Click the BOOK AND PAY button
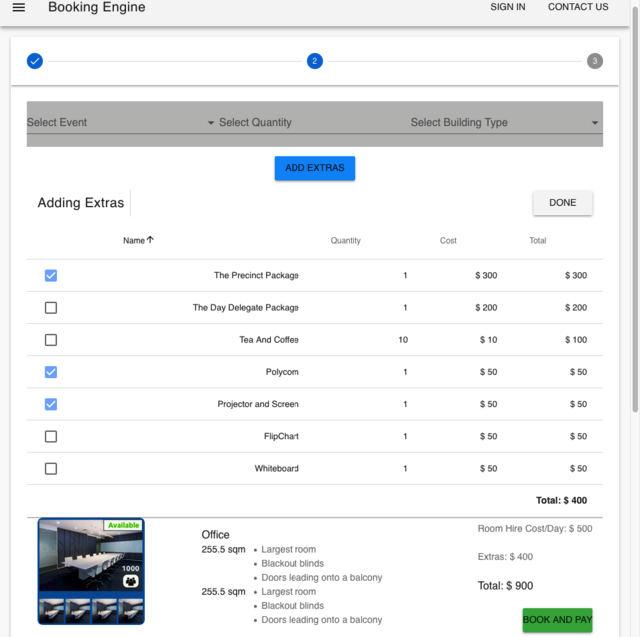Screen dimensions: 640x637 [x=557, y=620]
